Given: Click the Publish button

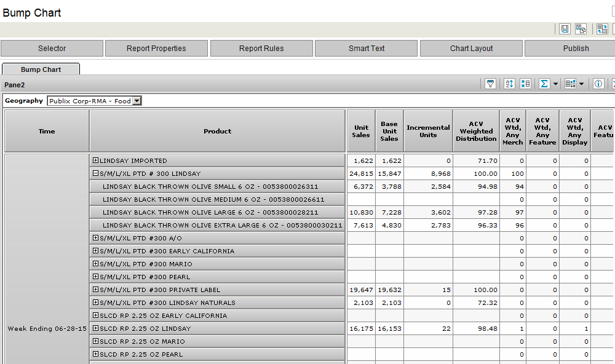Looking at the screenshot, I should click(x=575, y=49).
